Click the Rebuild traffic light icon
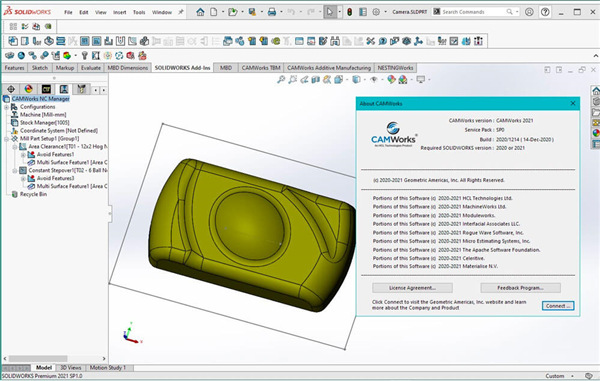 [349, 12]
